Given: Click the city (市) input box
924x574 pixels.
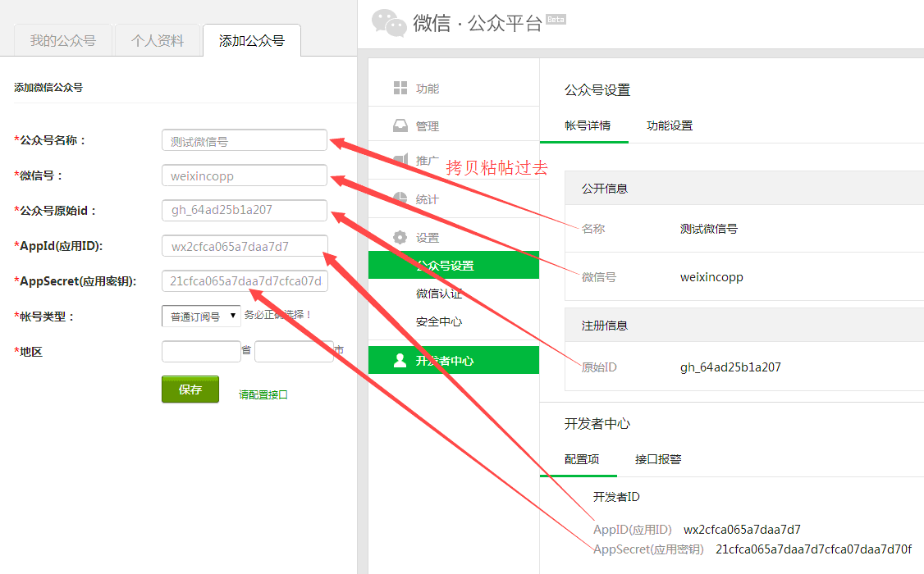Looking at the screenshot, I should click(293, 352).
